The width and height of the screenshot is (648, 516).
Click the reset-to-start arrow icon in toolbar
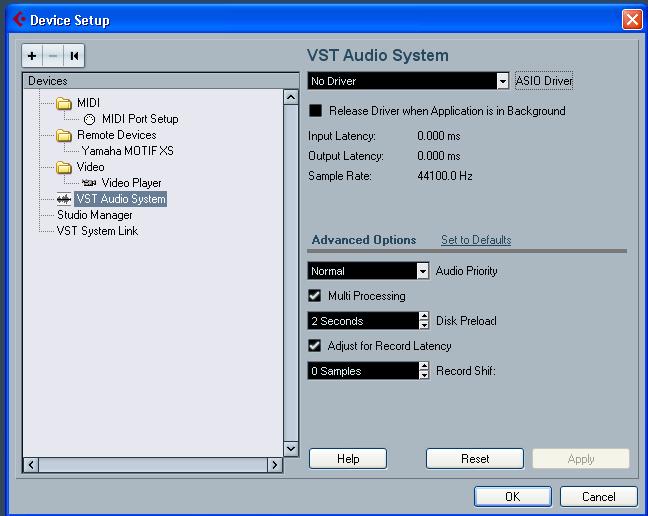(x=74, y=56)
